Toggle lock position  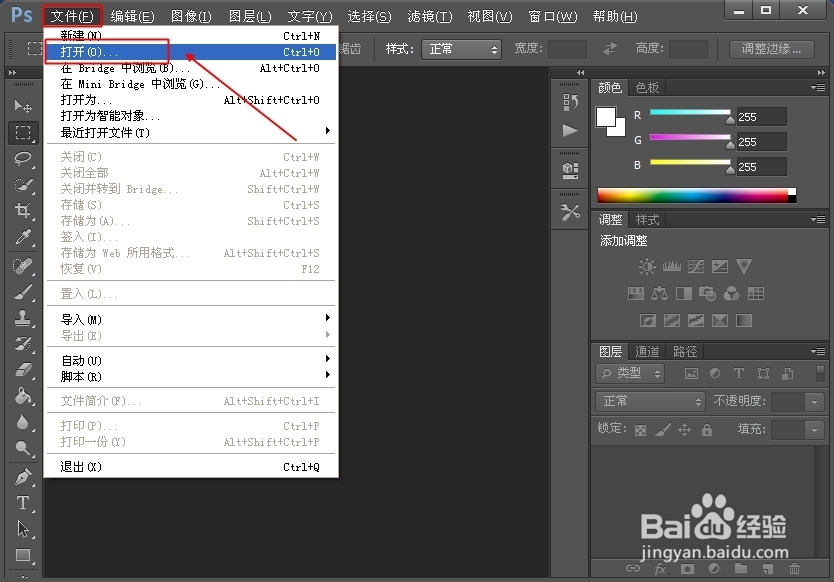pos(685,429)
